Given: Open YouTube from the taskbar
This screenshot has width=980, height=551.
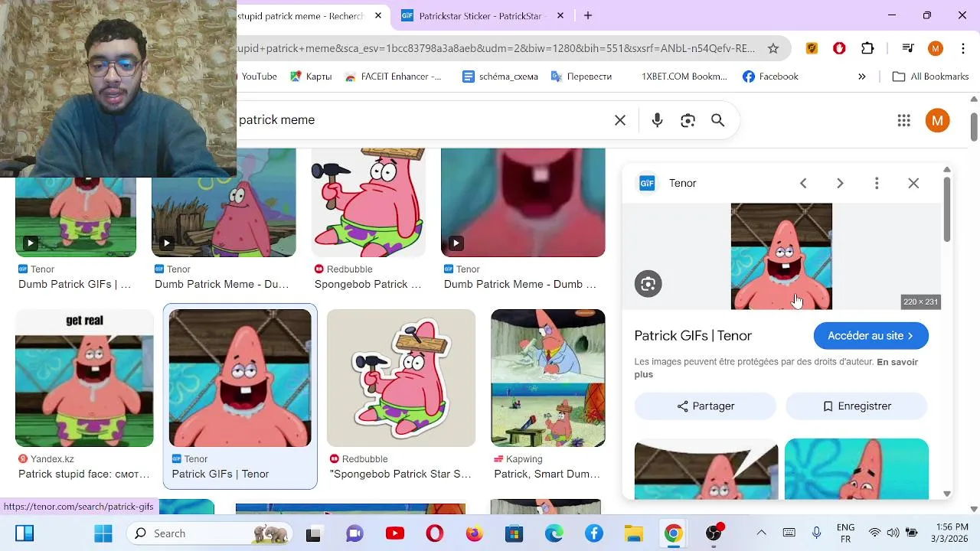Looking at the screenshot, I should click(x=395, y=533).
